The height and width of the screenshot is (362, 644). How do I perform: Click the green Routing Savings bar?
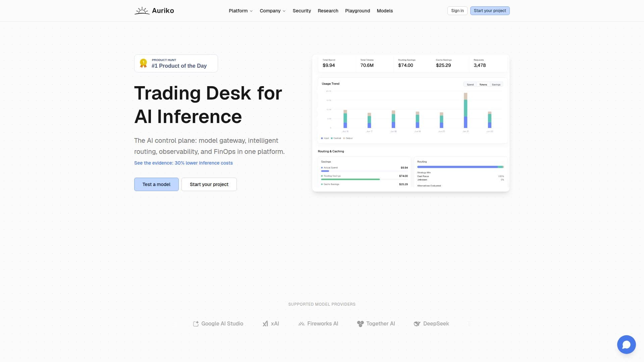coord(350,179)
